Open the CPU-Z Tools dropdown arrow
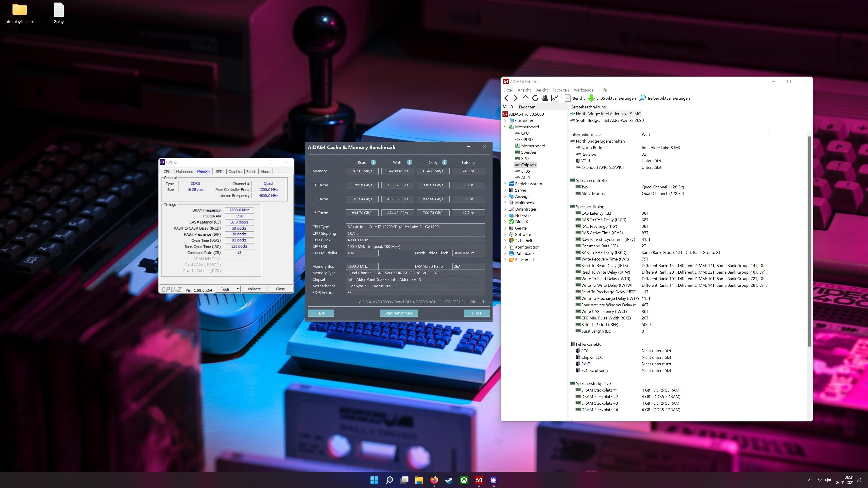Screen dimensions: 868x488 (x=238, y=289)
